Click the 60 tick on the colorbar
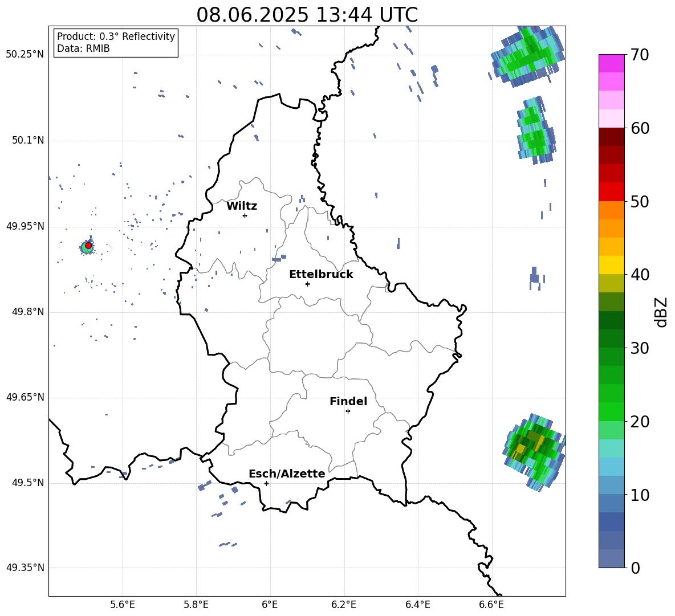Viewport: 675px width, 616px height. [640, 128]
